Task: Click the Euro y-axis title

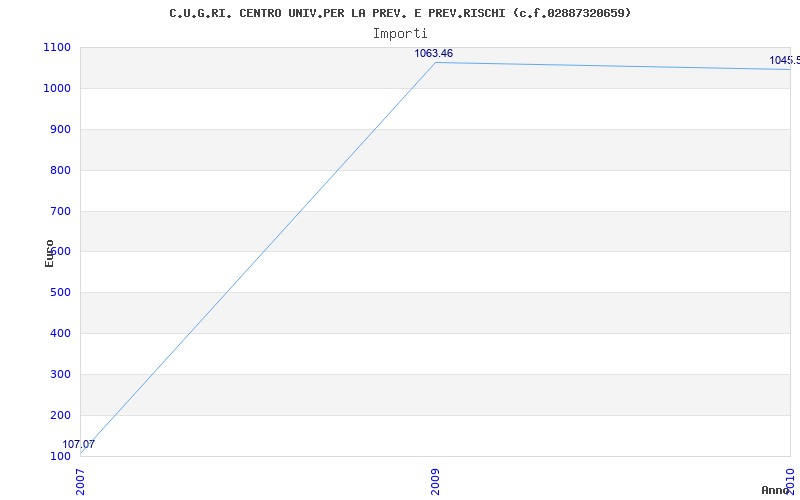Action: tap(49, 254)
